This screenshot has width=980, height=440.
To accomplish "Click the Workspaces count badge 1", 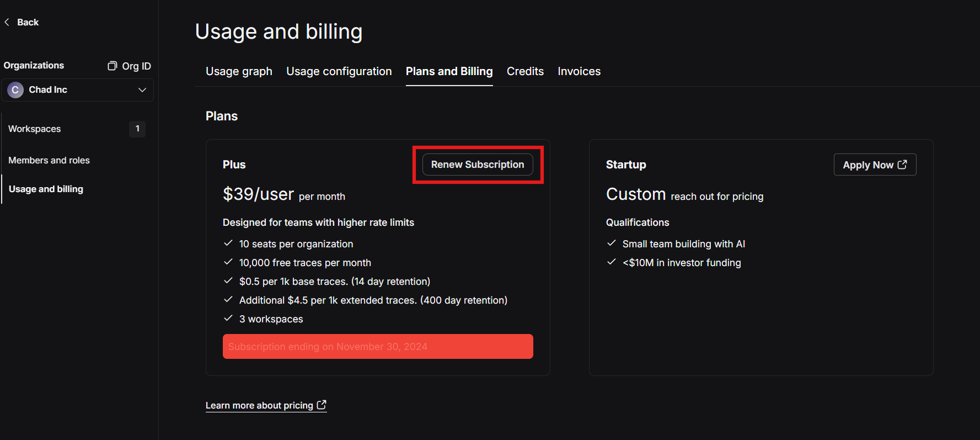I will (x=137, y=129).
